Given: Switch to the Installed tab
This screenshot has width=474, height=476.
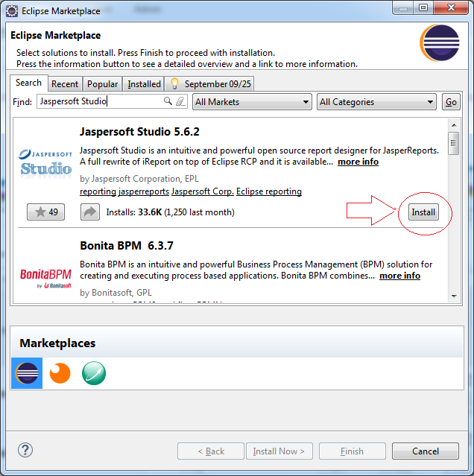Looking at the screenshot, I should pyautogui.click(x=144, y=83).
